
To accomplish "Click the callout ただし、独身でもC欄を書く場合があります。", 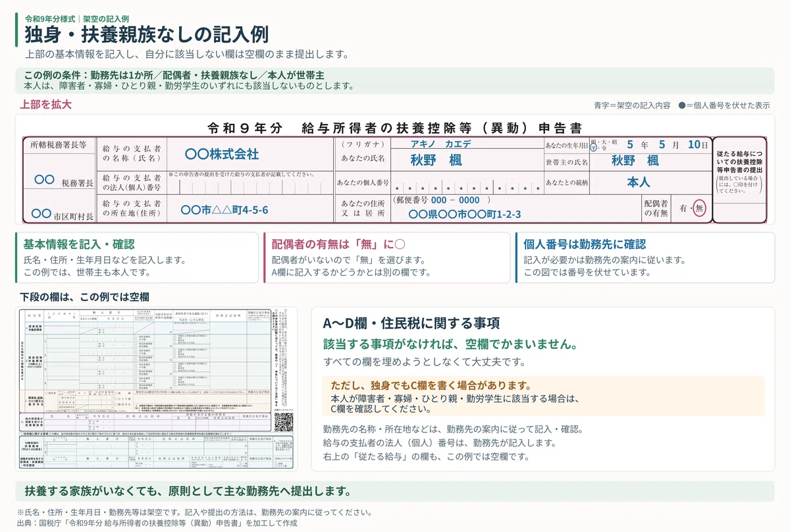I will coord(431,386).
